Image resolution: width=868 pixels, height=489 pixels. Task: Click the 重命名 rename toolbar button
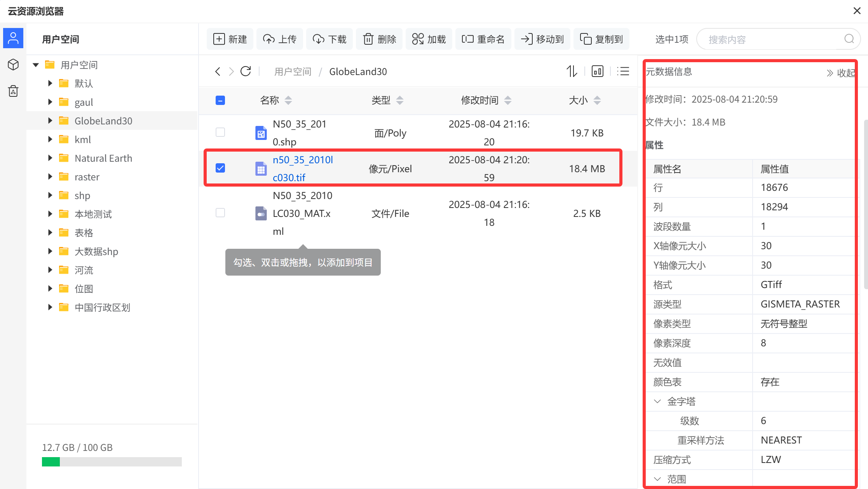pyautogui.click(x=483, y=39)
